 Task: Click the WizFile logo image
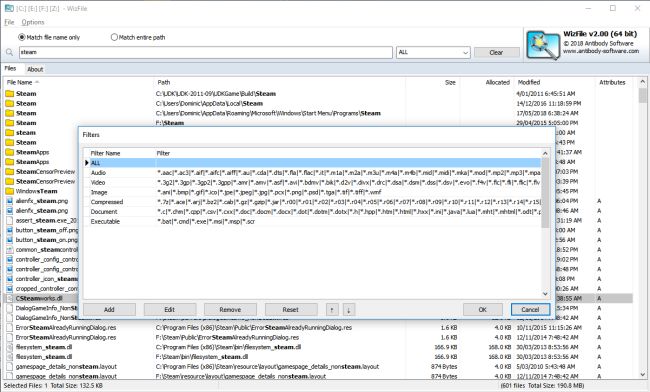543,45
